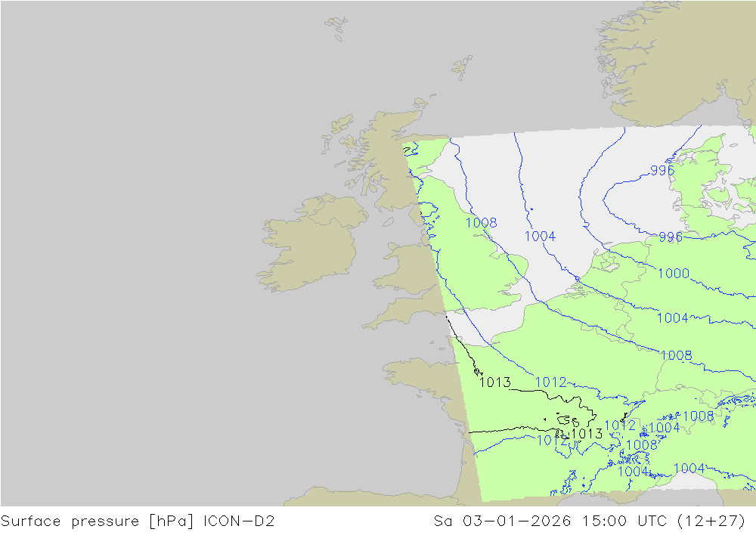Click the 'Sa 03-01-2026 15:00 UTC (12+27)' timestamp
The width and height of the screenshot is (756, 554).
point(589,522)
